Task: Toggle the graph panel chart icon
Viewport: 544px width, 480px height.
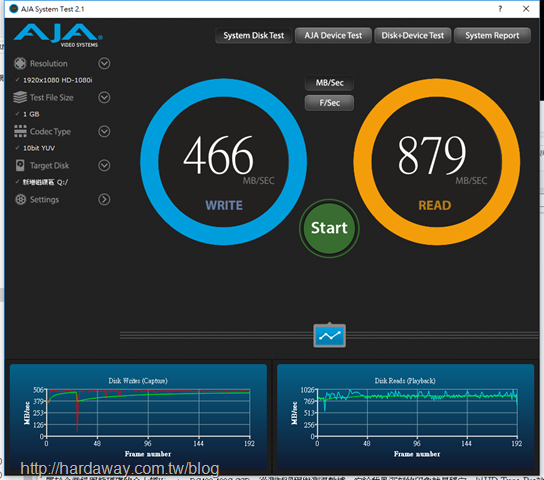Action: (330, 336)
